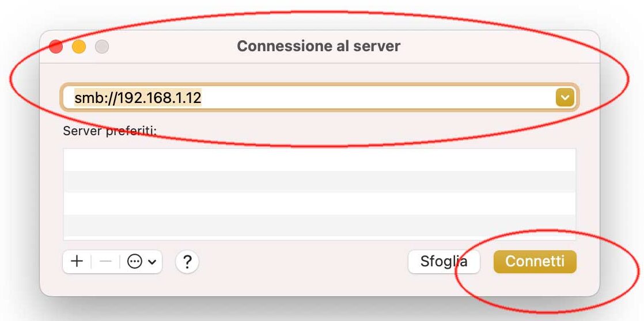This screenshot has height=321, width=644.
Task: Select first row in Server preferiti list
Action: [x=320, y=160]
